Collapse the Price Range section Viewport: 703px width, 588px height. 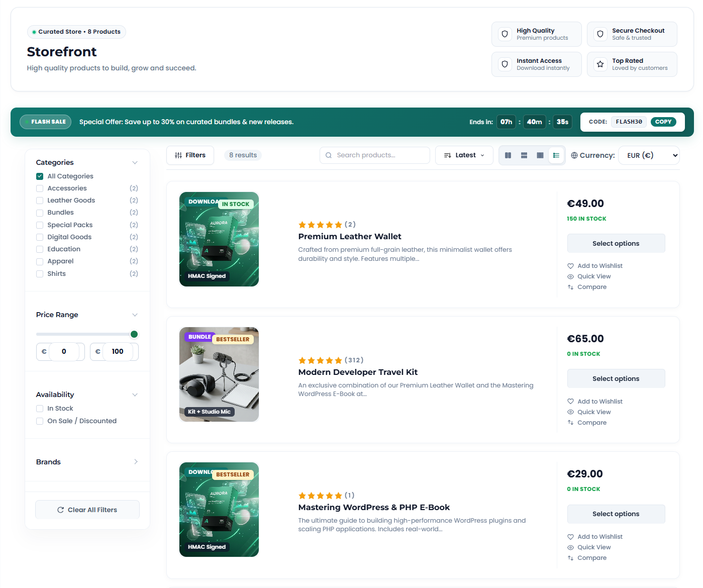[x=135, y=315]
